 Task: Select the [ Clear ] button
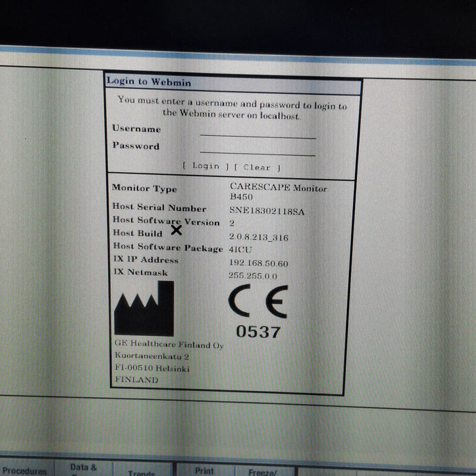[258, 167]
